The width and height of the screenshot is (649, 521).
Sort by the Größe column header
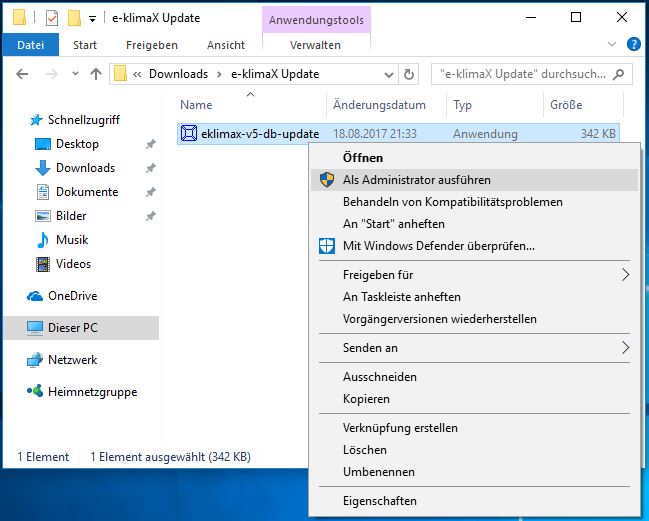[x=565, y=105]
